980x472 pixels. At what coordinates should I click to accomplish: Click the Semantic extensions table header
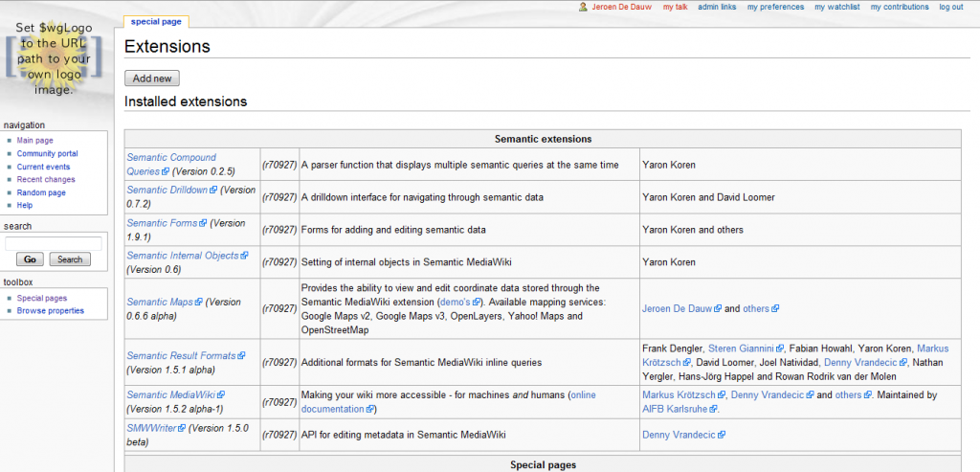tap(543, 139)
